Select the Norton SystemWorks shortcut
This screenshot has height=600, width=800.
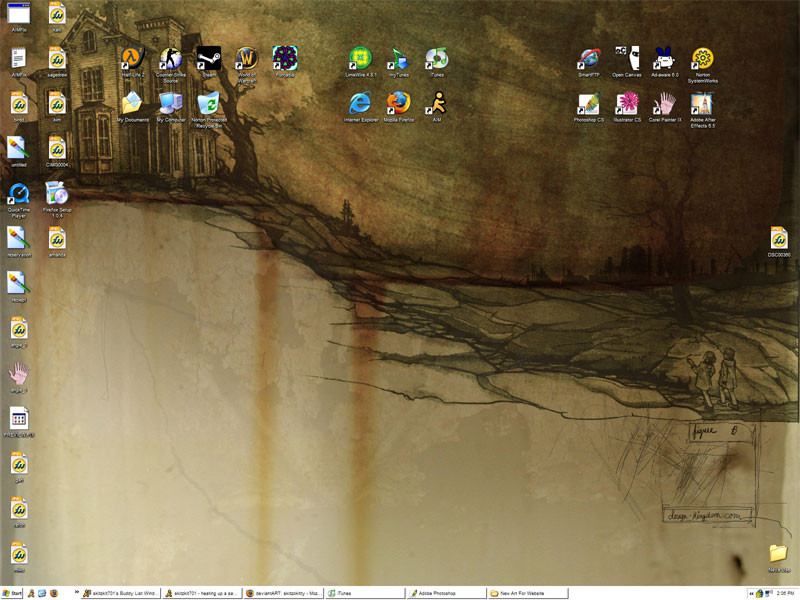pos(703,59)
